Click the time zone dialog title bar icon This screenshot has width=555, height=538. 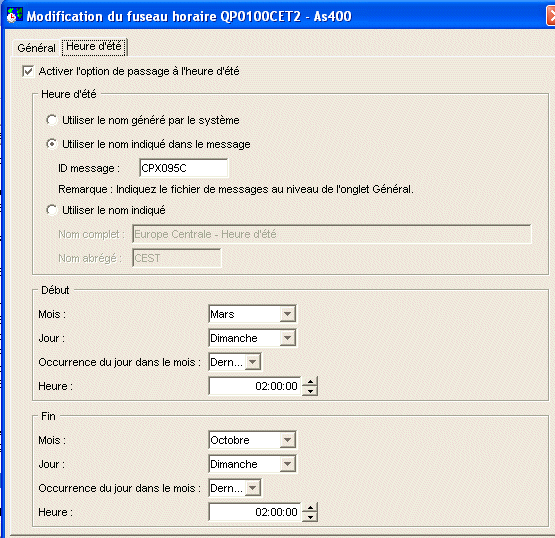click(x=15, y=16)
